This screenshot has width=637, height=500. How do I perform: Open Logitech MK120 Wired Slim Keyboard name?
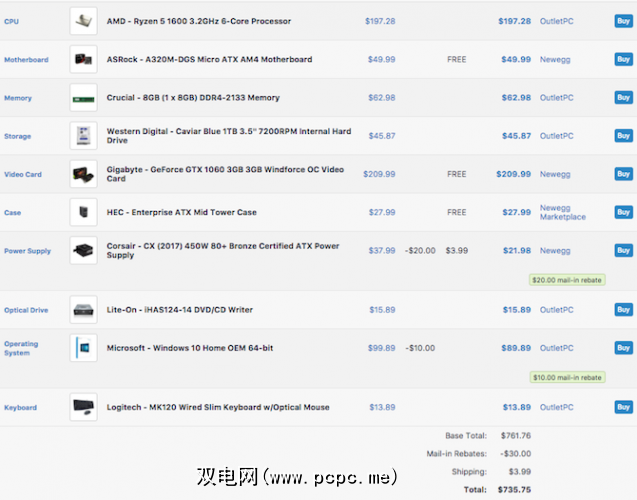point(218,407)
